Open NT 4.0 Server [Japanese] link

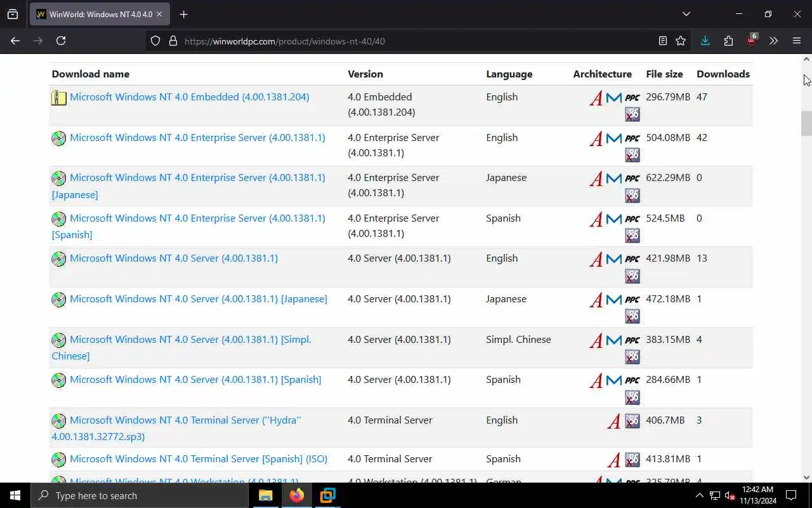point(199,299)
